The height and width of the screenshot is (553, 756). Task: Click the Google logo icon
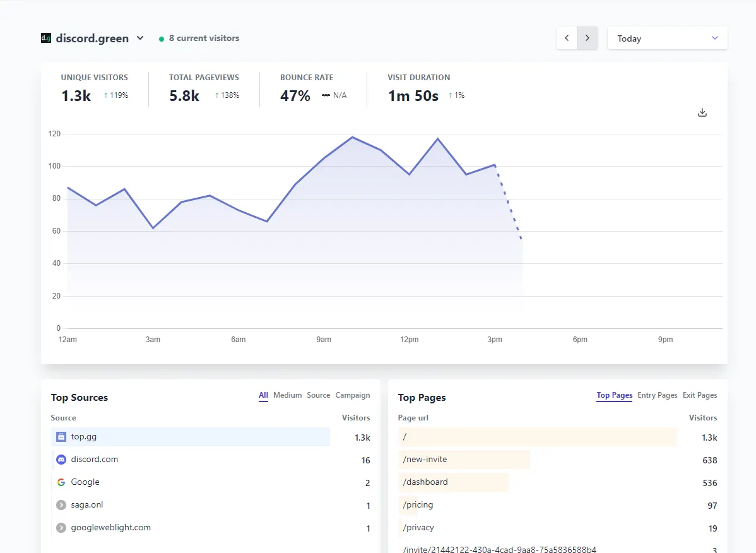(61, 482)
